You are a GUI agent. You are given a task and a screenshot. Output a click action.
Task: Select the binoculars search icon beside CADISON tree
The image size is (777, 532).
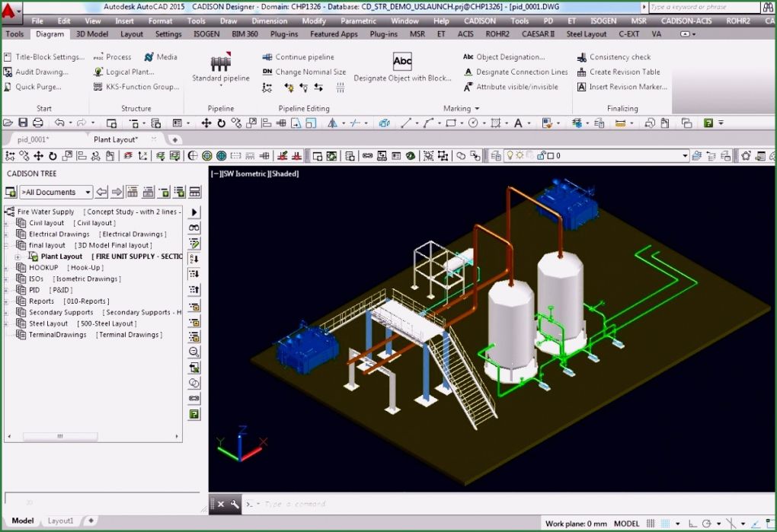tap(193, 226)
